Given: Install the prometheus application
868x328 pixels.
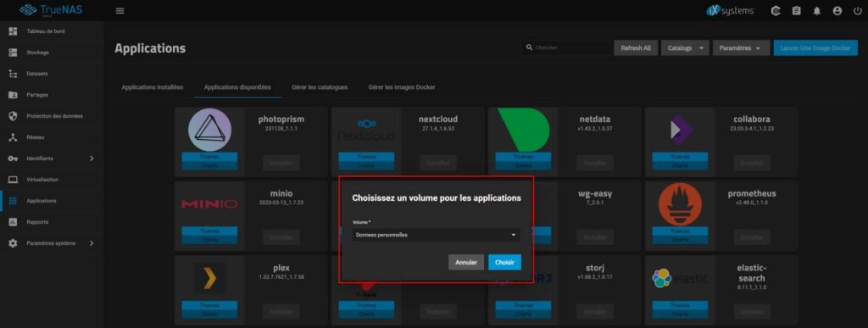Looking at the screenshot, I should (x=752, y=236).
